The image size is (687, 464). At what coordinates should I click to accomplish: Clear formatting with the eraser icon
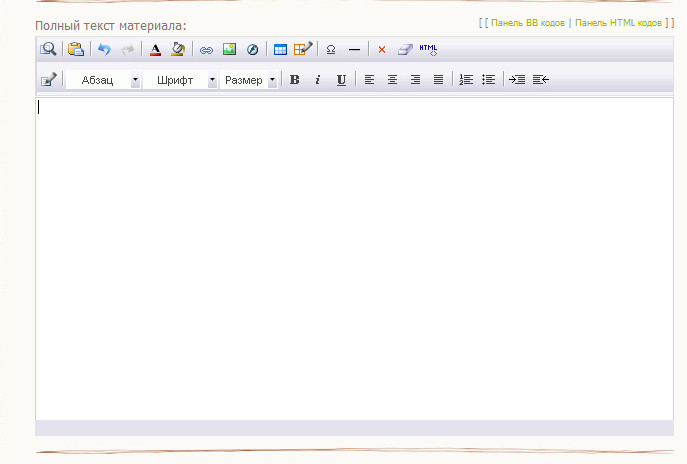pos(405,50)
